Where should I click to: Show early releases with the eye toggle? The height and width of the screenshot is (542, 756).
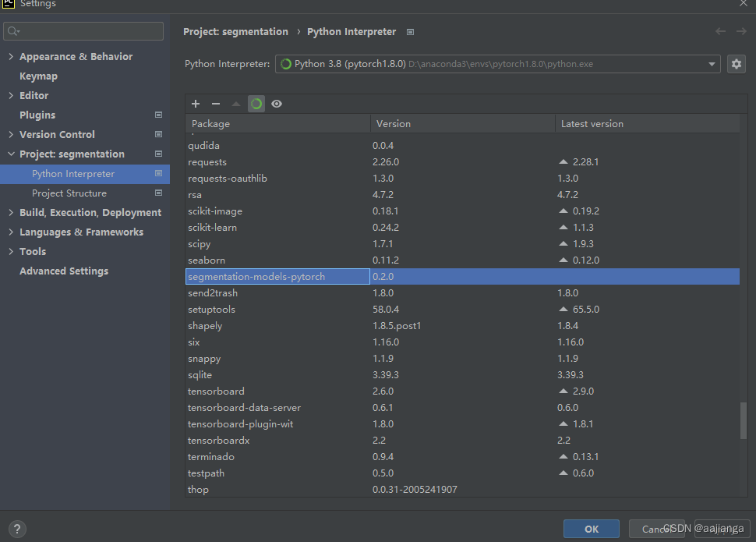click(x=277, y=103)
